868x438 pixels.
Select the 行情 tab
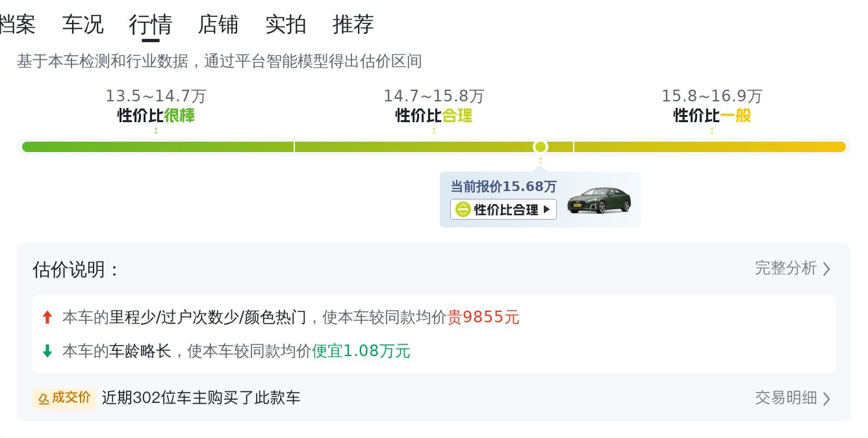[x=151, y=25]
